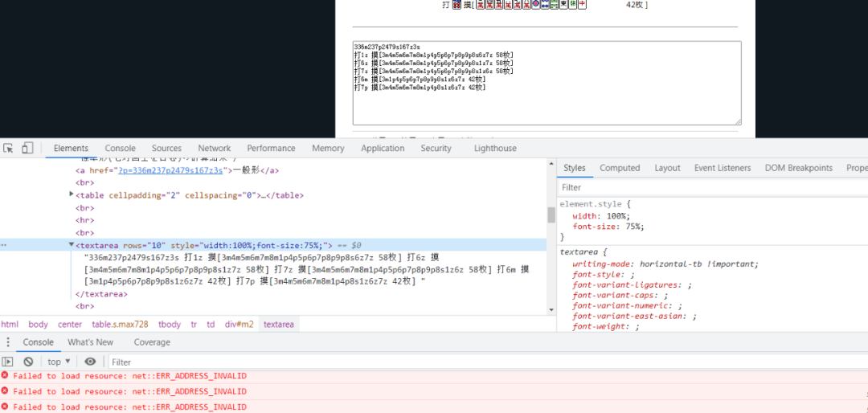Click the textarea text node content
The height and width of the screenshot is (413, 868).
click(x=307, y=270)
